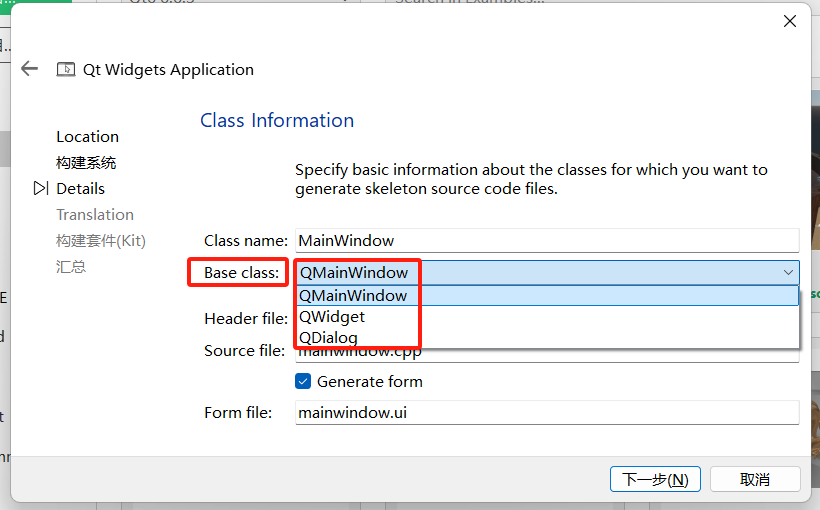Click the Class name input field
820x510 pixels.
[547, 241]
